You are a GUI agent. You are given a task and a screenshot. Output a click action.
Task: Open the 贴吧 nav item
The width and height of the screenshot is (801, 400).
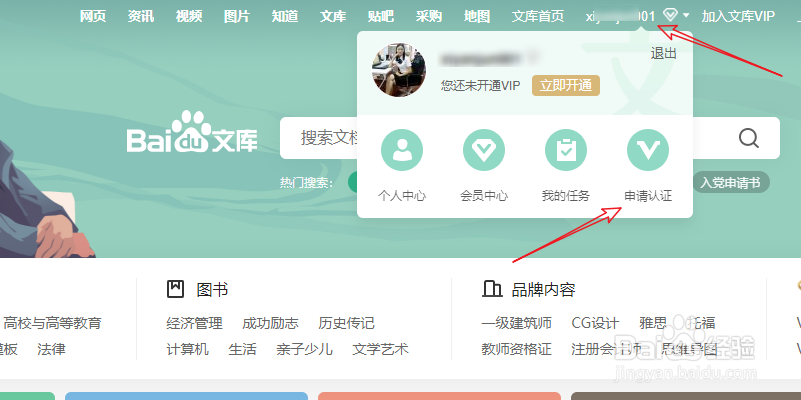[381, 16]
